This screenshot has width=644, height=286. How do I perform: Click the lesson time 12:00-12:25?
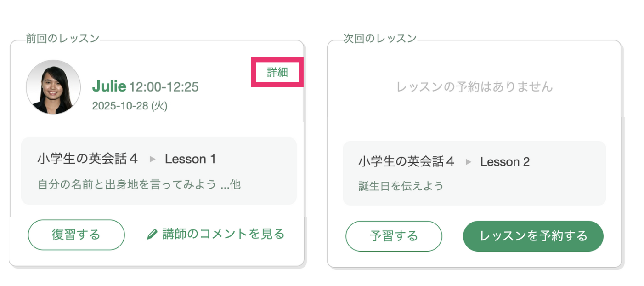(x=164, y=86)
